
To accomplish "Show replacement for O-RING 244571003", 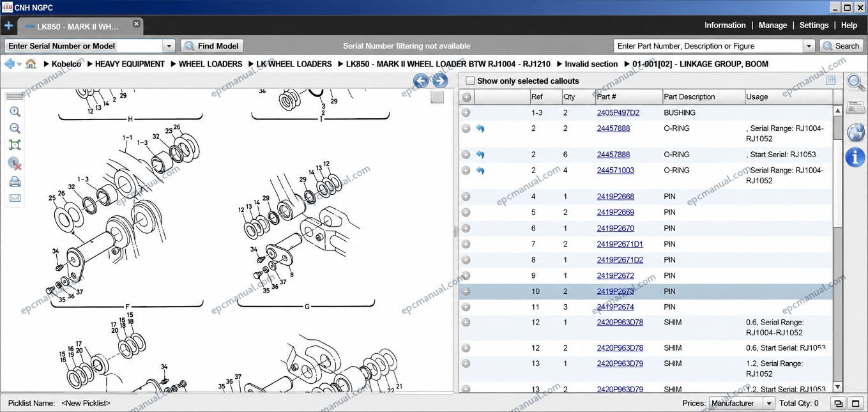I will tap(480, 171).
